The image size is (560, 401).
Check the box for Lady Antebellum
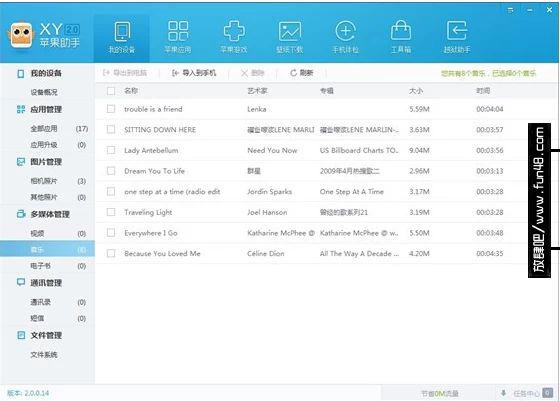click(x=111, y=150)
